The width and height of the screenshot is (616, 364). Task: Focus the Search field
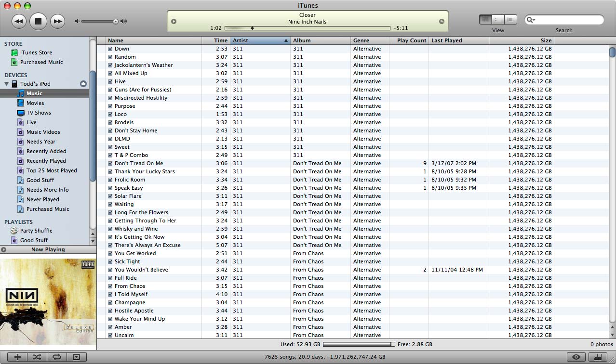pos(564,20)
